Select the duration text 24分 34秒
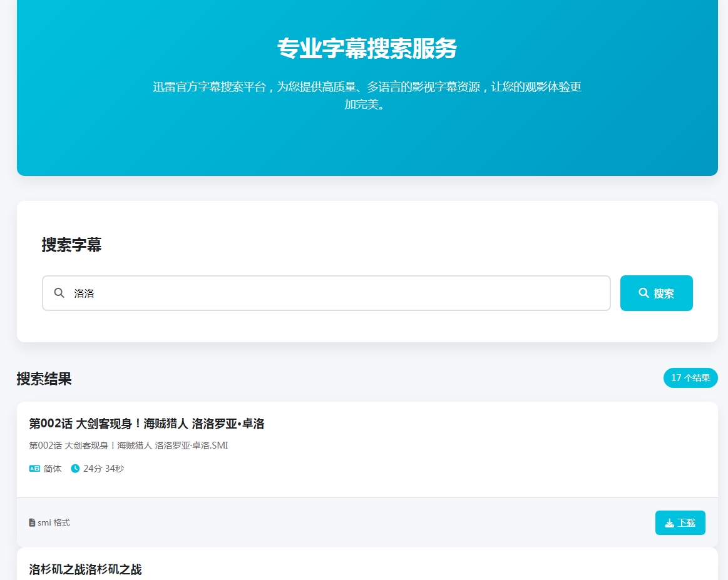This screenshot has width=728, height=580. tap(103, 469)
